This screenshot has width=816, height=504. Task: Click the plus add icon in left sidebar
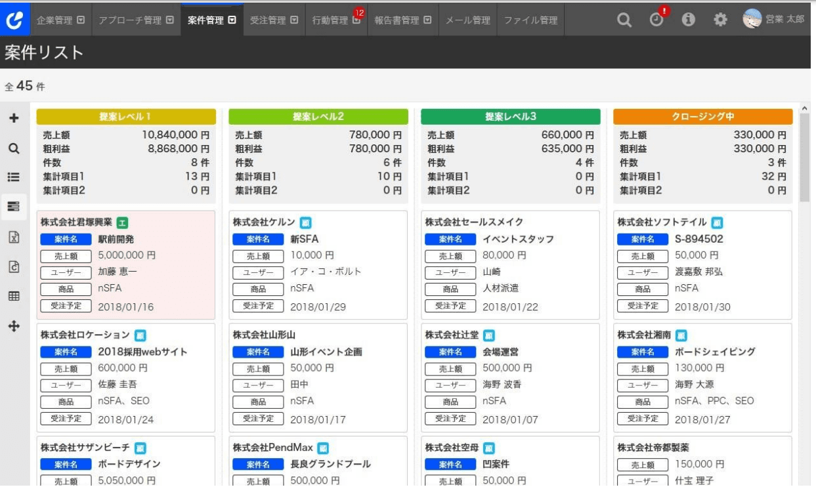[12, 119]
